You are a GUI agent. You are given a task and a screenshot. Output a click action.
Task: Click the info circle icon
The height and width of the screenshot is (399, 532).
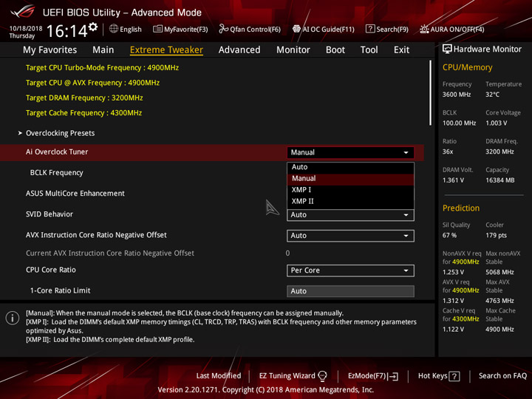pos(13,318)
